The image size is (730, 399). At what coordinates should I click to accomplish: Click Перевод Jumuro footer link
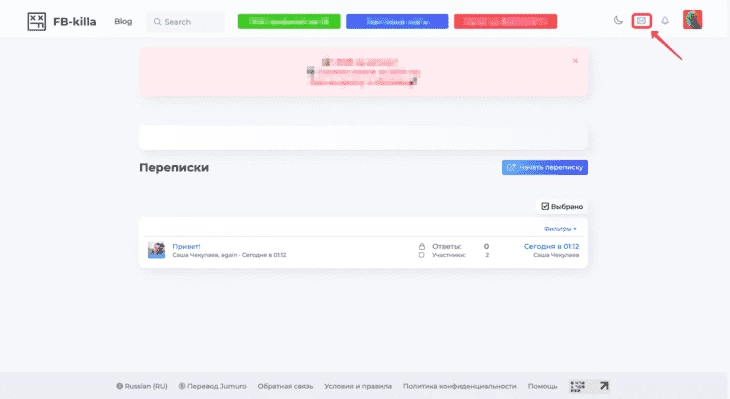click(x=213, y=386)
